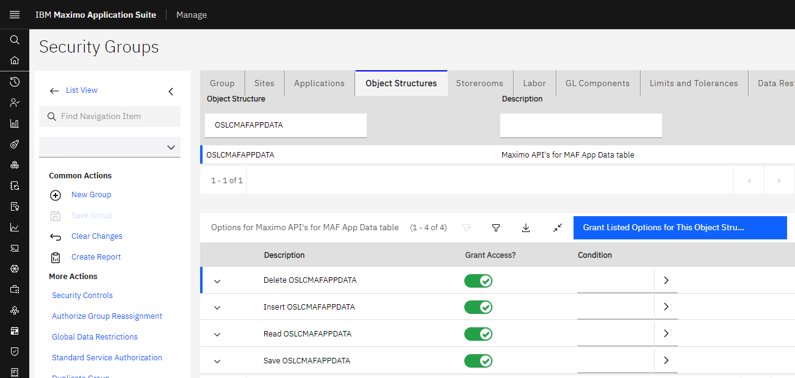Open the hamburger navigation menu
Viewport: 795px width, 378px height.
pyautogui.click(x=15, y=15)
